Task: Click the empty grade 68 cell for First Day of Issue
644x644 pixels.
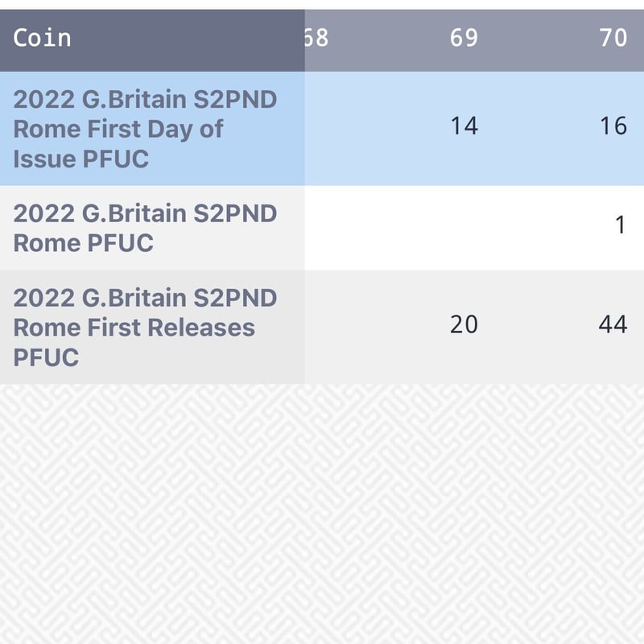Action: (x=338, y=126)
